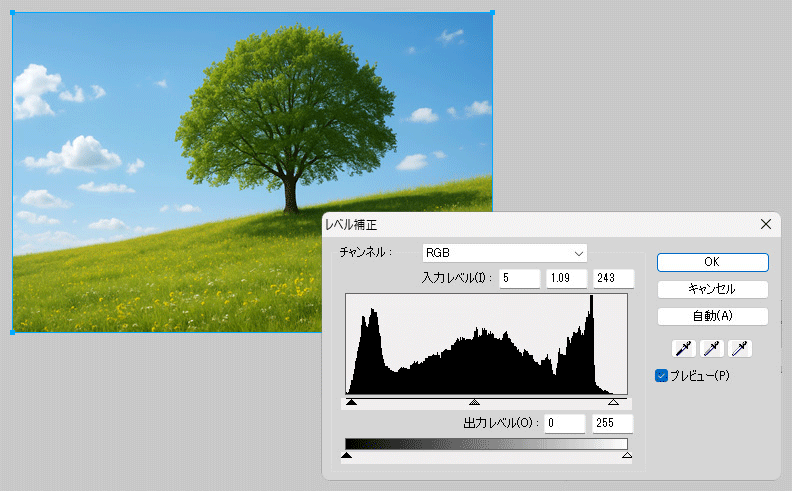Grab the white output level slider
The image size is (792, 491).
pyautogui.click(x=627, y=456)
